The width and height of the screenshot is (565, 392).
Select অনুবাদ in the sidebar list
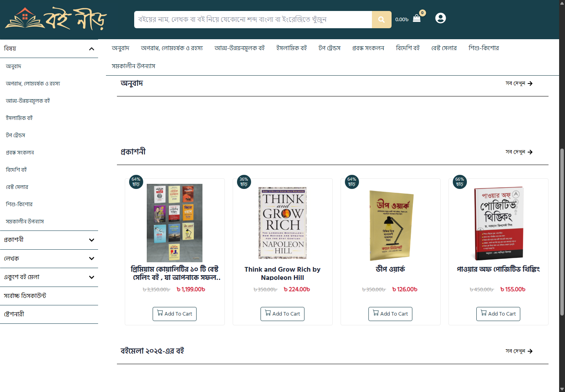pos(13,66)
